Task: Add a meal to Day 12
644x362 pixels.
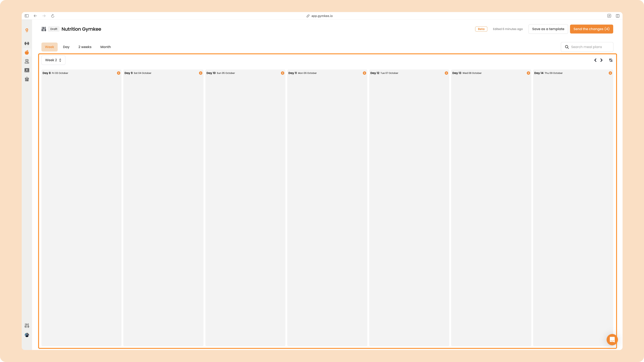Action: coord(446,73)
